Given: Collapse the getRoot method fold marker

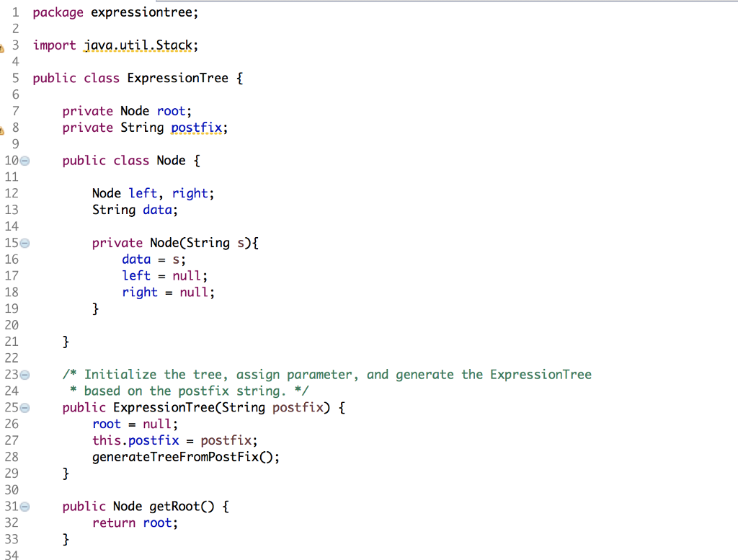Looking at the screenshot, I should click(25, 506).
